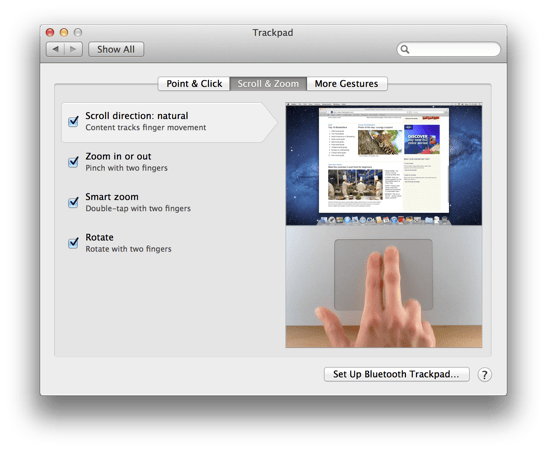Go forward with the right arrow button

coord(73,49)
